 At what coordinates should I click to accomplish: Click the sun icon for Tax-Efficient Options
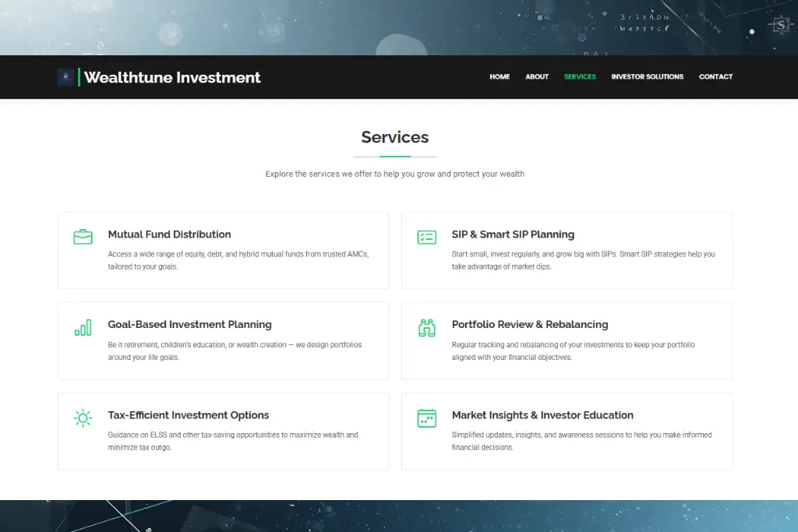pos(83,418)
